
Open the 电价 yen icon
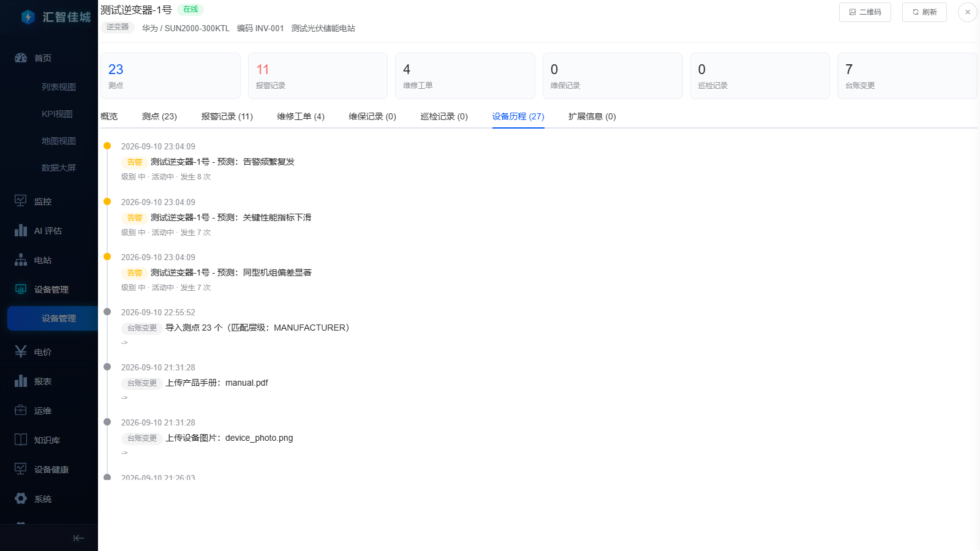pyautogui.click(x=21, y=351)
